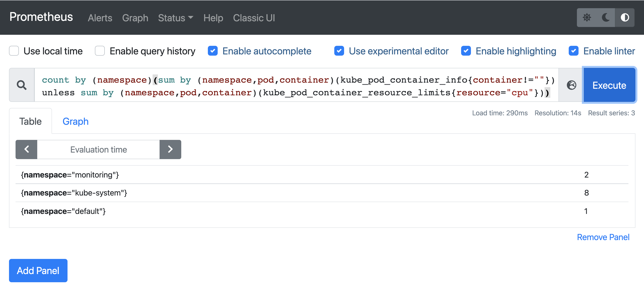Go to previous evaluation time
This screenshot has height=308, width=644.
point(27,150)
